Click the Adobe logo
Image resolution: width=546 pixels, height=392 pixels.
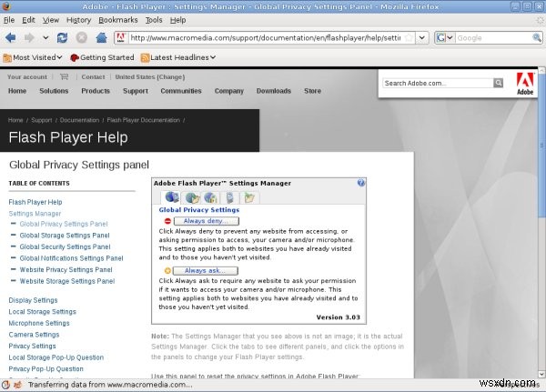click(x=525, y=84)
